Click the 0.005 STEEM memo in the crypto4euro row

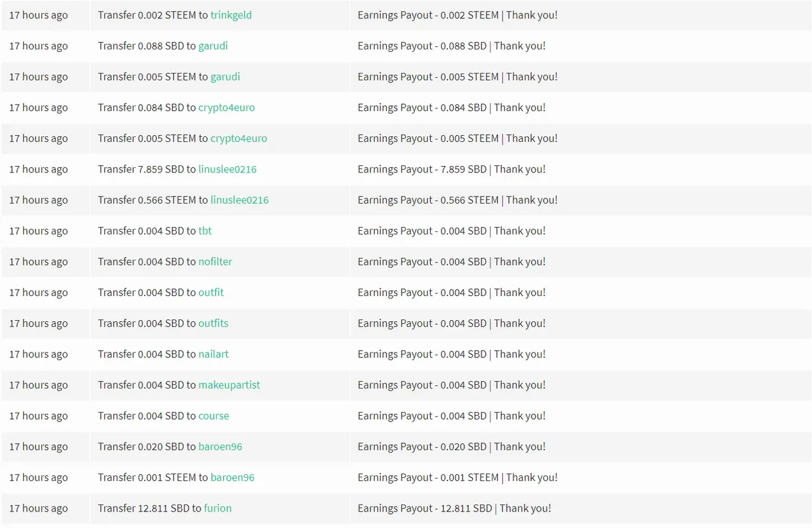457,138
